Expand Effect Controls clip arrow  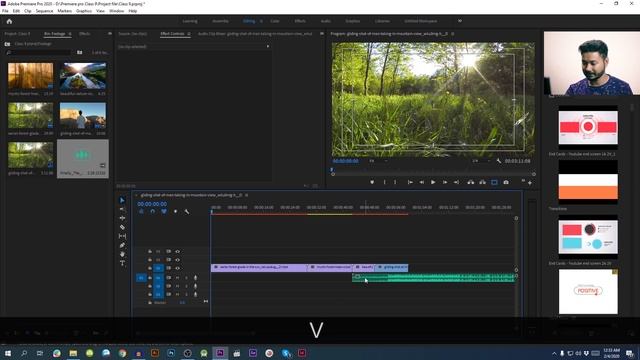(x=268, y=47)
